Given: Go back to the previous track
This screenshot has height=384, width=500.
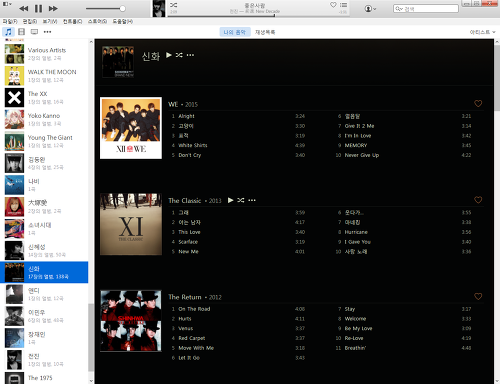Looking at the screenshot, I should [23, 8].
